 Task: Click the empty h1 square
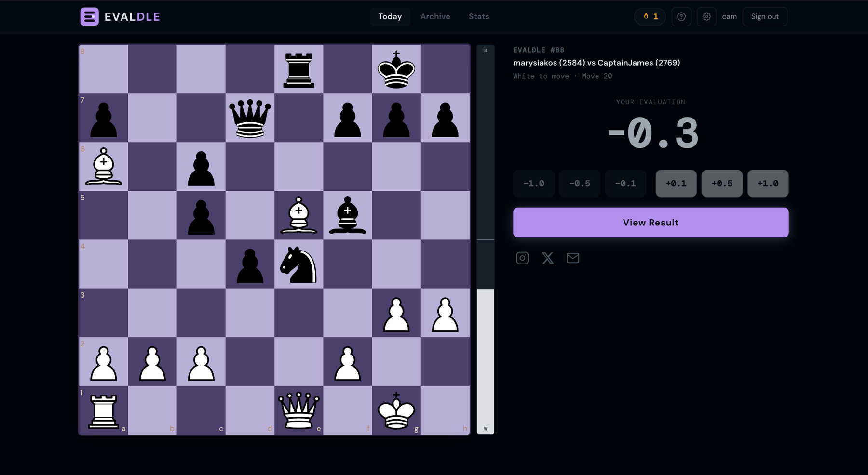[445, 410]
